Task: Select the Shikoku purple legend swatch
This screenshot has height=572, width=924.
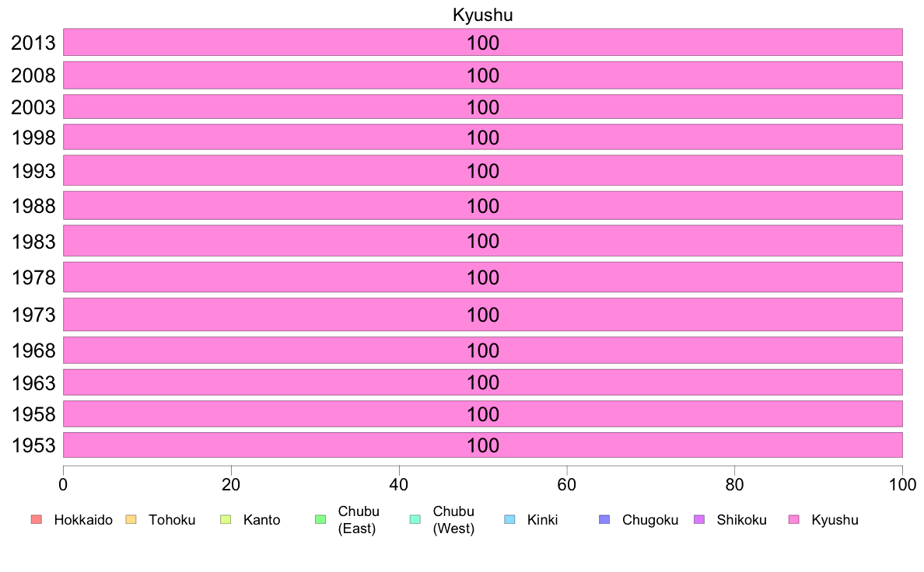Action: coord(699,520)
